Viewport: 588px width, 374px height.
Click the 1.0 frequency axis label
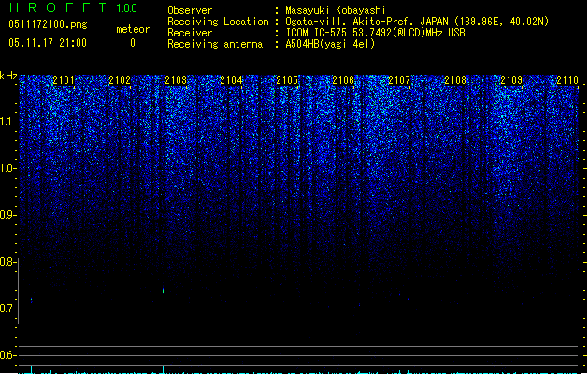click(x=7, y=168)
